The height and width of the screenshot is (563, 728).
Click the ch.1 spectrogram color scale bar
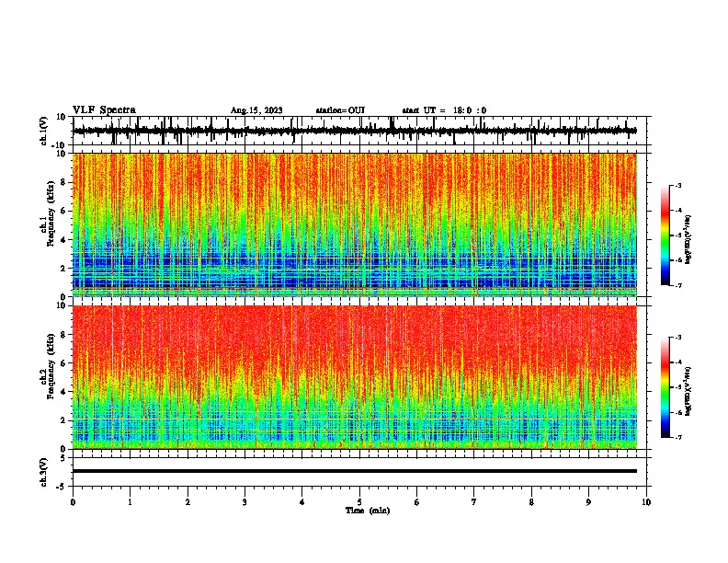pos(665,236)
